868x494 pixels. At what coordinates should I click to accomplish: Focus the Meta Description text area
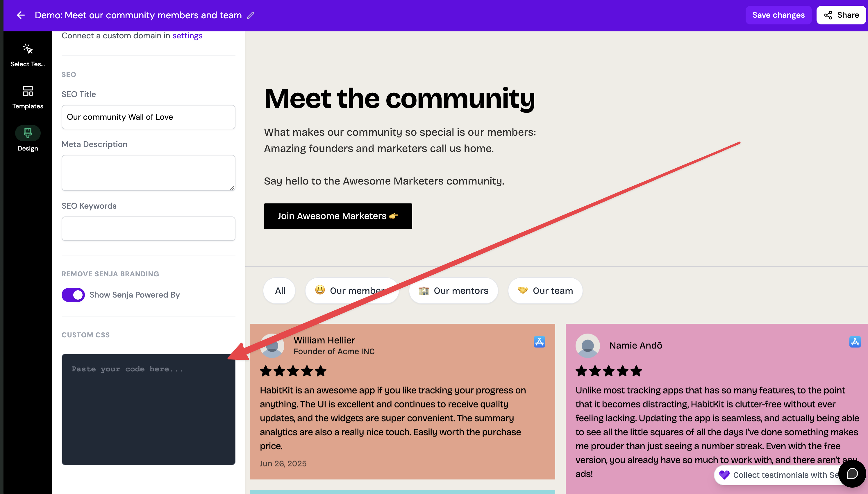point(148,173)
